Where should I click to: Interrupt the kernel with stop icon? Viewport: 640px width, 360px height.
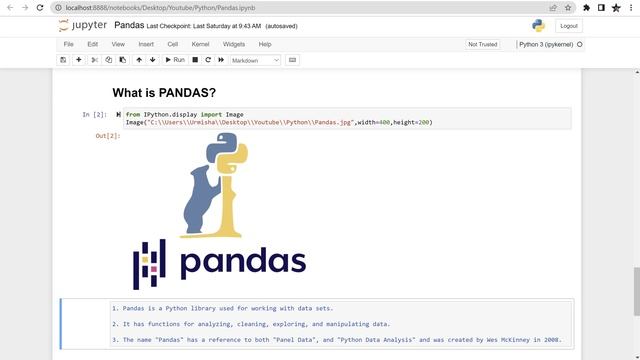coord(195,60)
